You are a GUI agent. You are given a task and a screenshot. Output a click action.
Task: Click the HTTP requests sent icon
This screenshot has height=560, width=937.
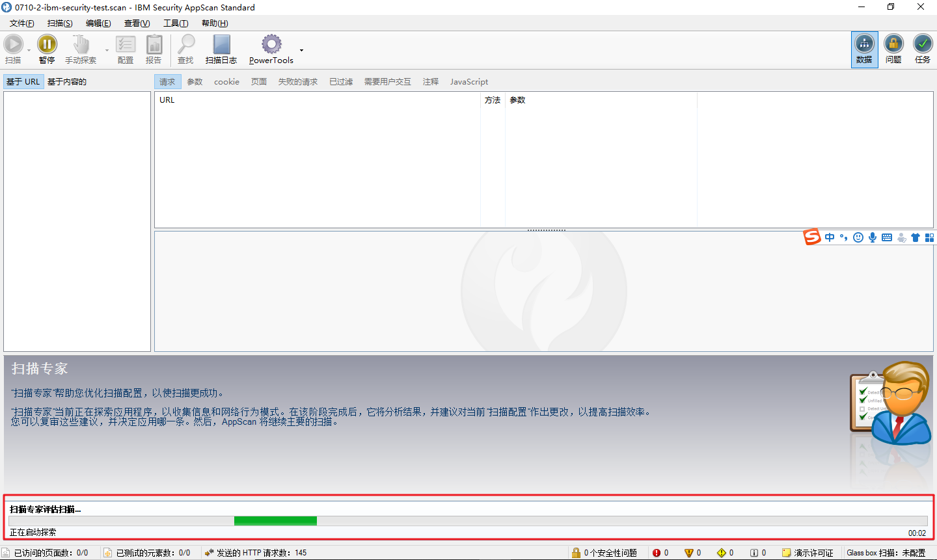[x=209, y=553]
